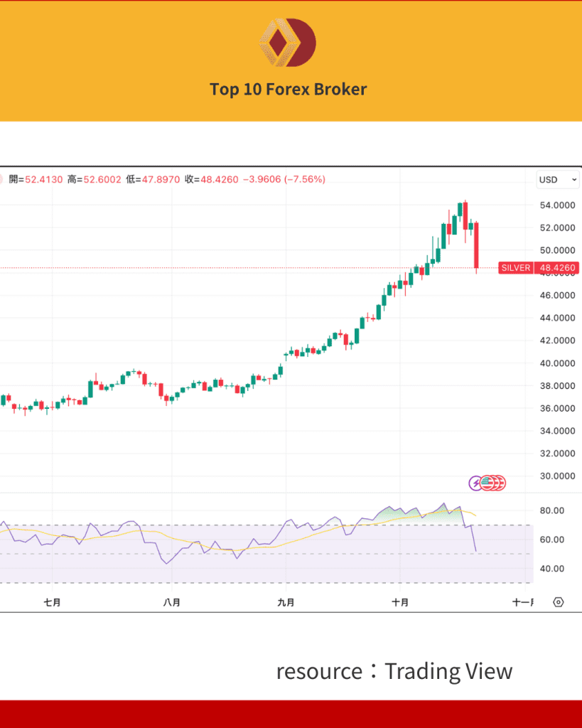
Task: Select the 九月 time axis label
Action: pos(286,602)
